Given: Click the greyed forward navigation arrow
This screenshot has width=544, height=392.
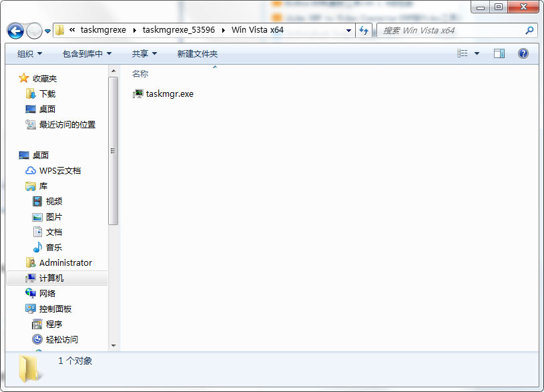Looking at the screenshot, I should [x=34, y=31].
